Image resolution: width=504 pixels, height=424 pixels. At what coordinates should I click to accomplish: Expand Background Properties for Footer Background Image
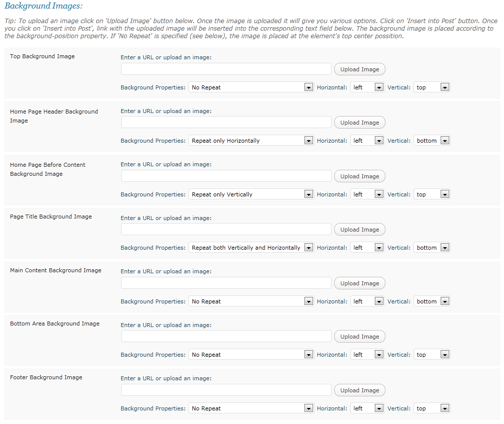pyautogui.click(x=251, y=408)
